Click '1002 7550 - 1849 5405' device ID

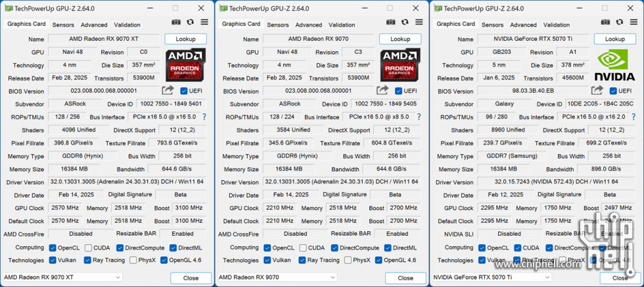click(x=386, y=104)
